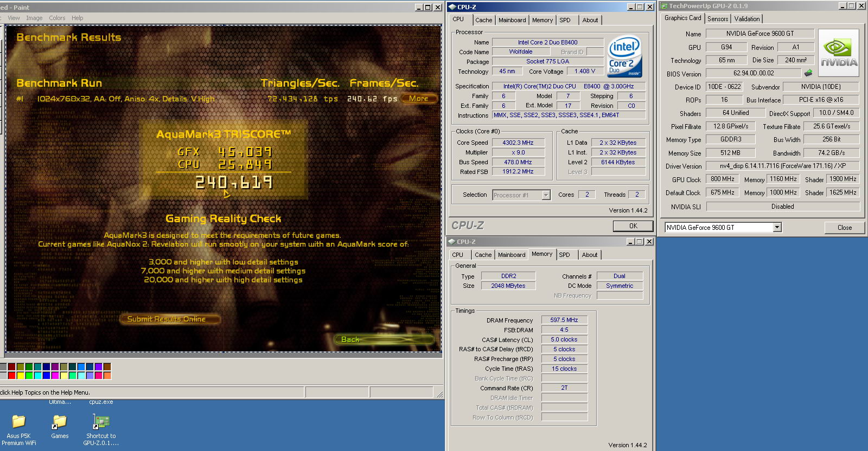This screenshot has width=868, height=451.
Task: Open Mainboard tab in lower CPU-Z window
Action: click(x=512, y=255)
